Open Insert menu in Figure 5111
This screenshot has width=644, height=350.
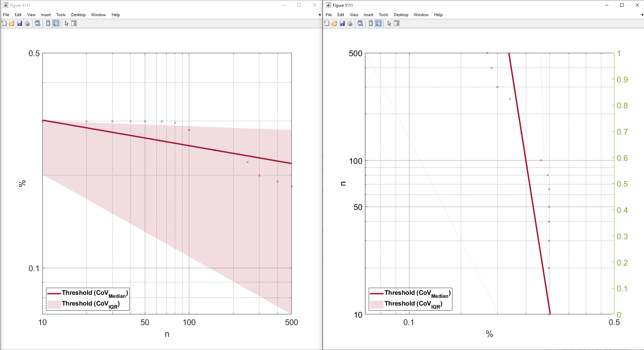click(x=368, y=15)
